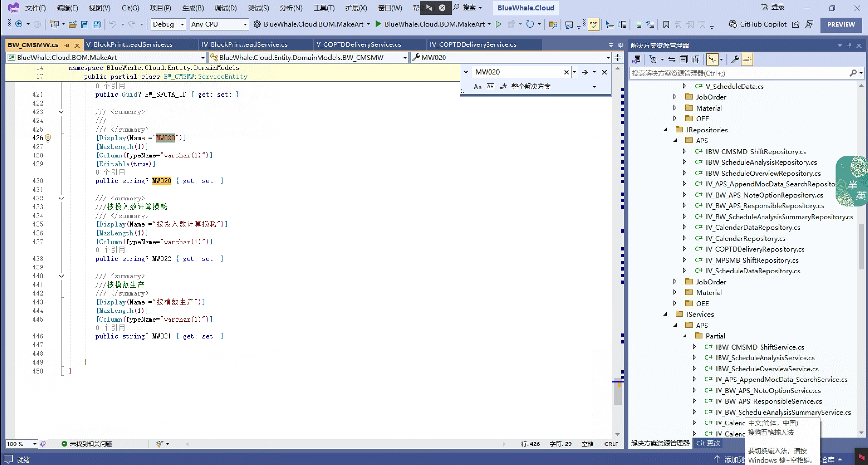Open the 整个解决方案 search scope dropdown

[x=594, y=87]
